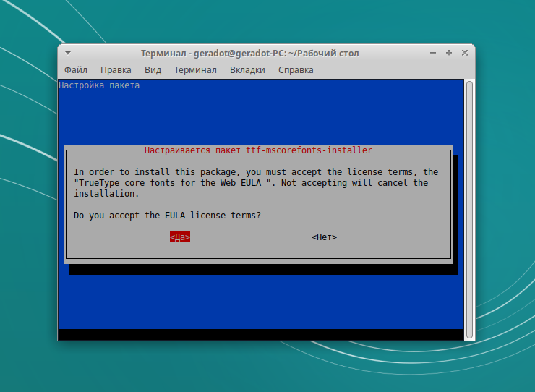
Task: Click the terminal window title text
Action: coord(249,54)
